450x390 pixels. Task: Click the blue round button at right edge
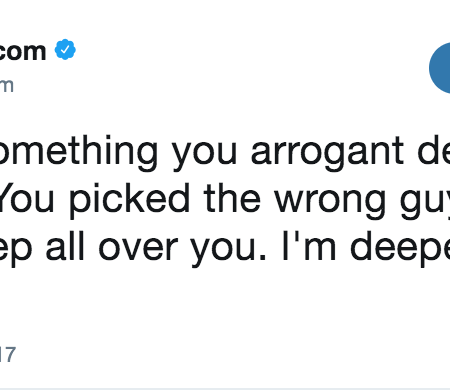click(x=440, y=68)
